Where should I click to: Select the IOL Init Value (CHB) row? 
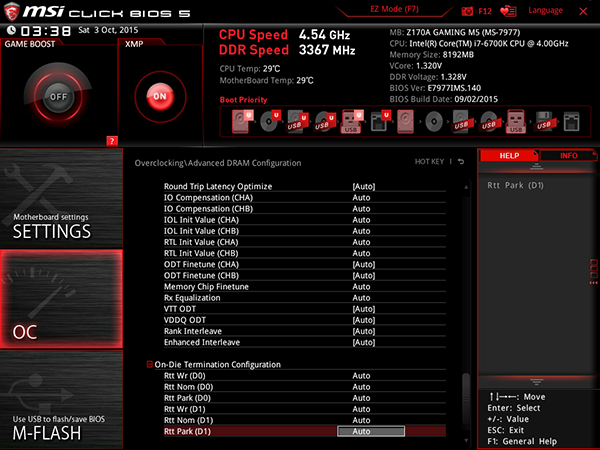(305, 231)
